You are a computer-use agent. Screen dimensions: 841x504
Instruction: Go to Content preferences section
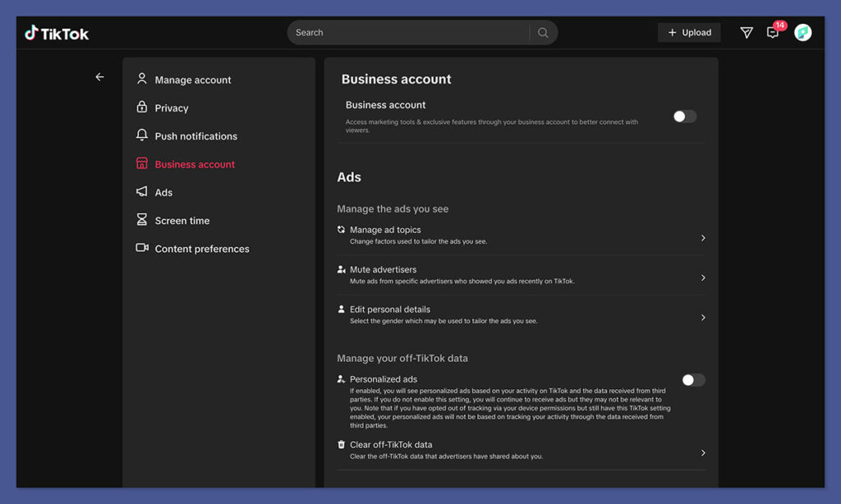pos(201,249)
